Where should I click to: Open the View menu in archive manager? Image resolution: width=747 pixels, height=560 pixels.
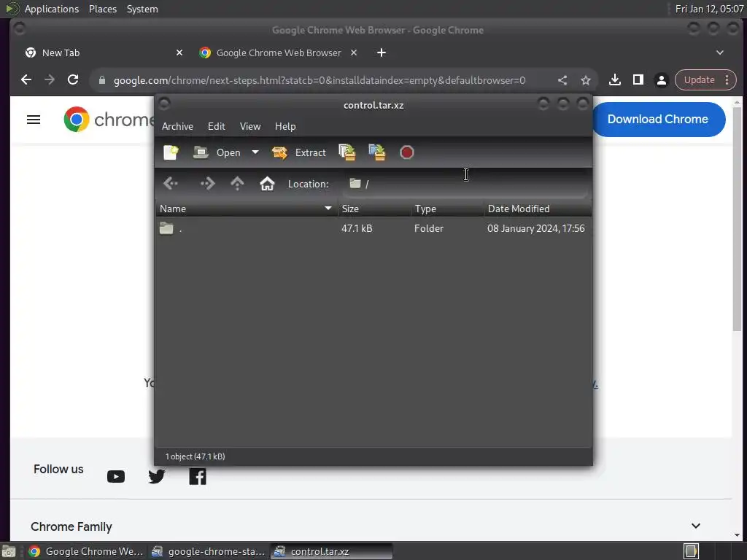250,127
